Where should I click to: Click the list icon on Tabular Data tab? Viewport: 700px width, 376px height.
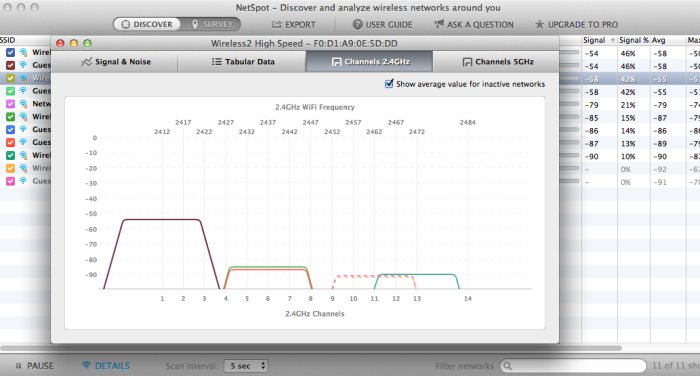coord(217,62)
